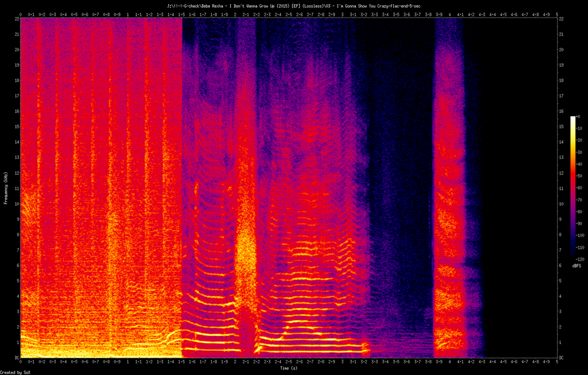This screenshot has width=588, height=375.
Task: Click '2·5' on the bottom time axis
Action: [x=289, y=362]
